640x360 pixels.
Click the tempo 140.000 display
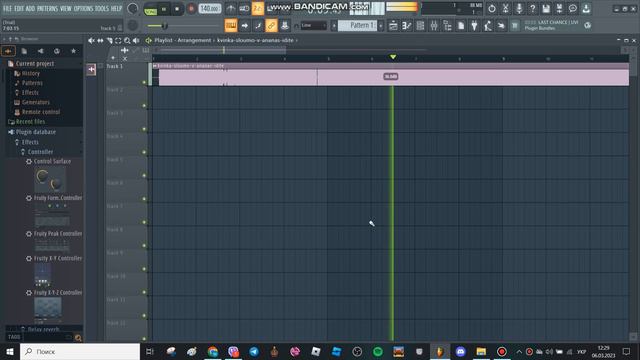pos(210,9)
